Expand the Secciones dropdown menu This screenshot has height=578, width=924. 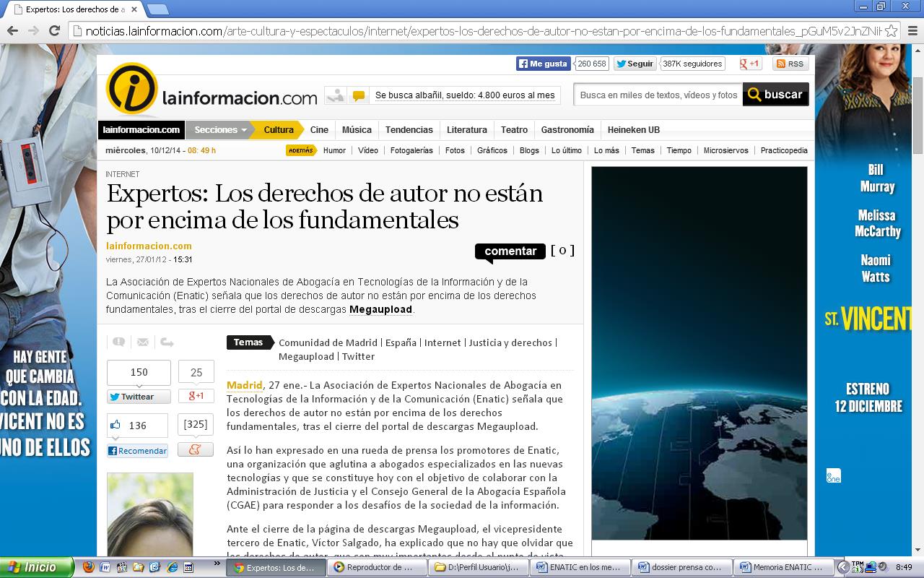click(220, 130)
